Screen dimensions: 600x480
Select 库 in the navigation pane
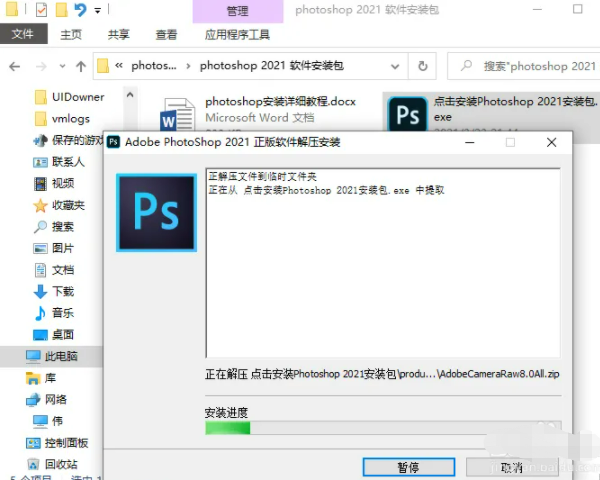click(x=41, y=378)
